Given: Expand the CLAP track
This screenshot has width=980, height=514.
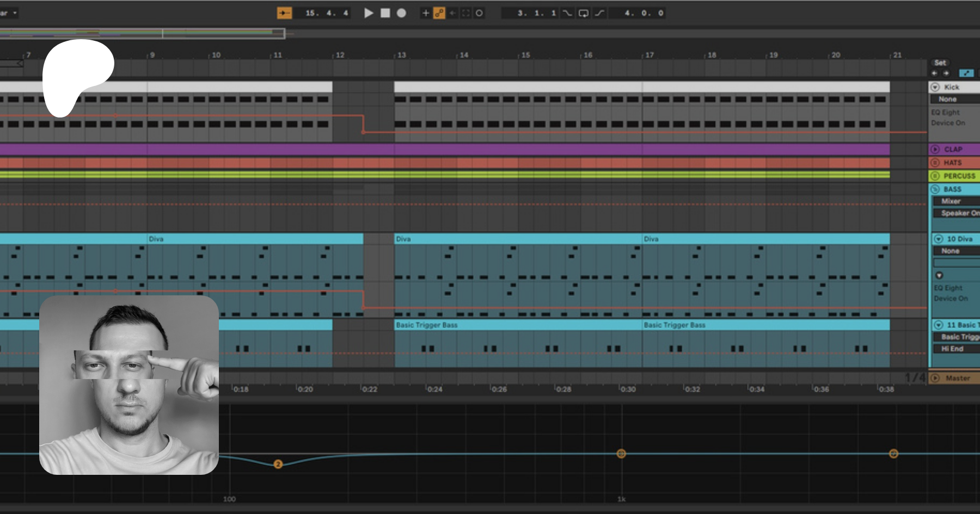Looking at the screenshot, I should pos(935,149).
